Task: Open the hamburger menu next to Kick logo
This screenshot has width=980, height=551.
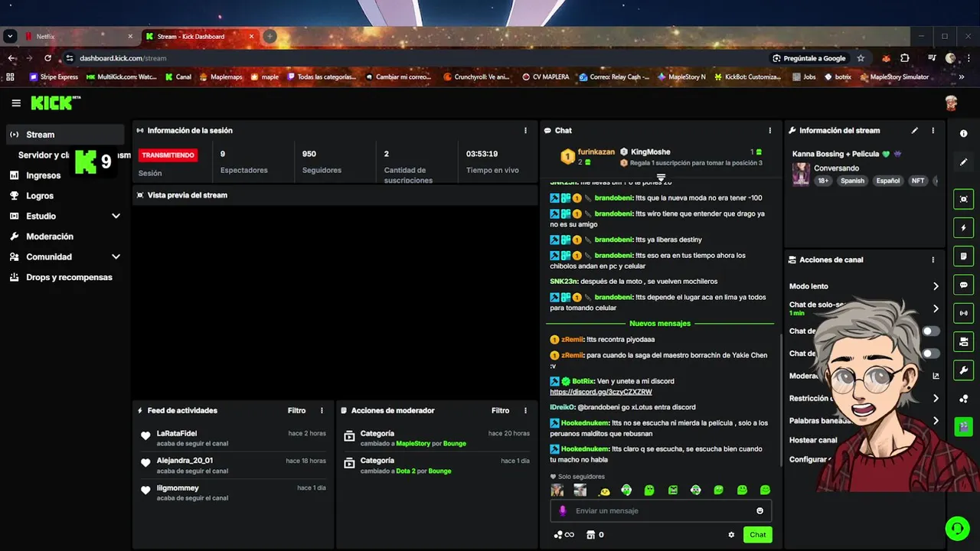Action: [16, 103]
